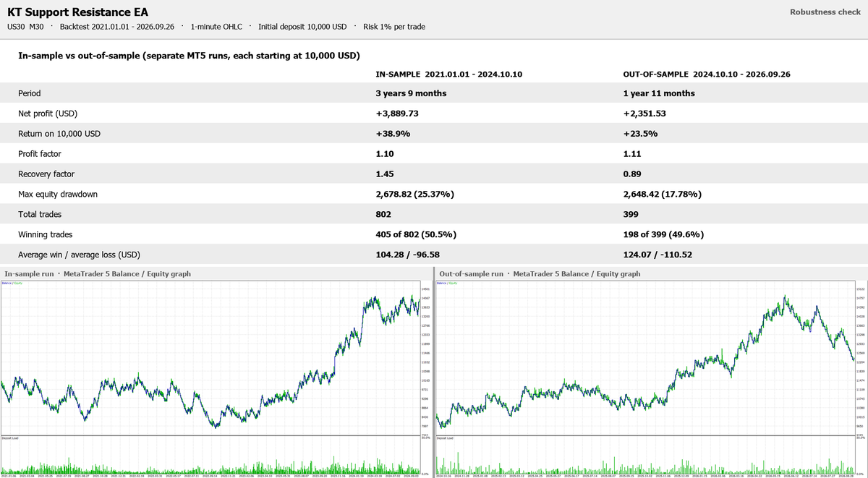Select the in-sample net profit "+3,889.73"

click(x=397, y=114)
